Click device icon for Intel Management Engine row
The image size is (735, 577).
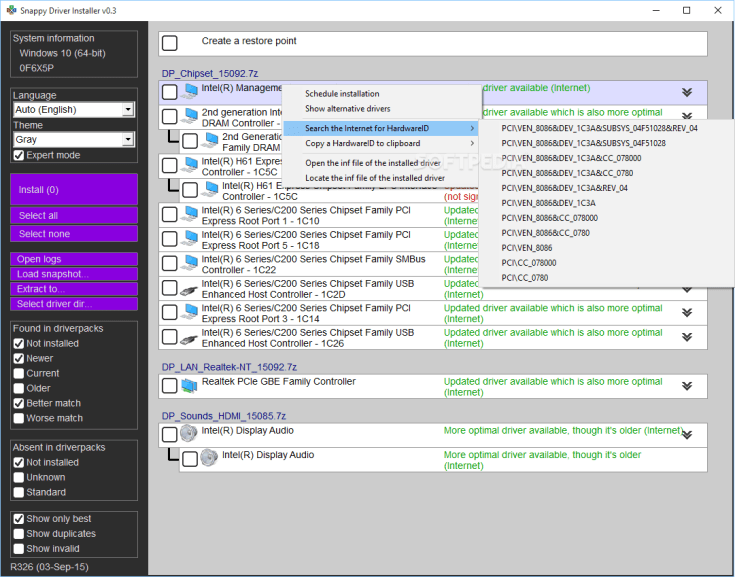(189, 91)
